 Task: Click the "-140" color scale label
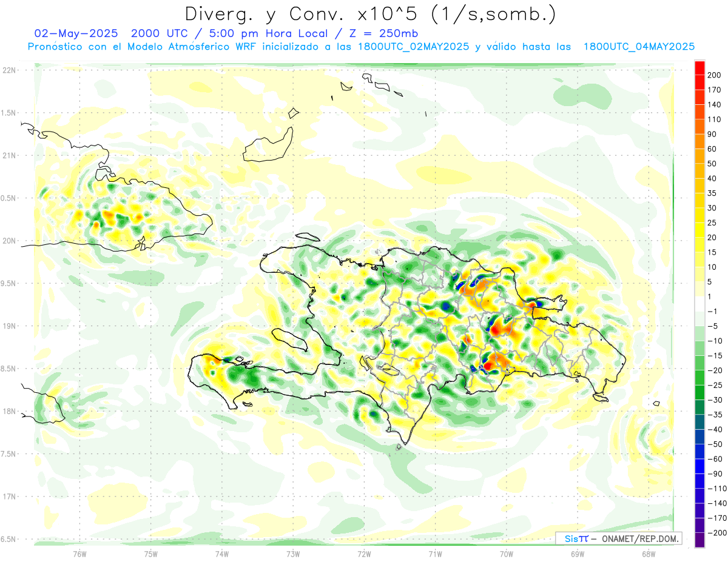[x=717, y=503]
